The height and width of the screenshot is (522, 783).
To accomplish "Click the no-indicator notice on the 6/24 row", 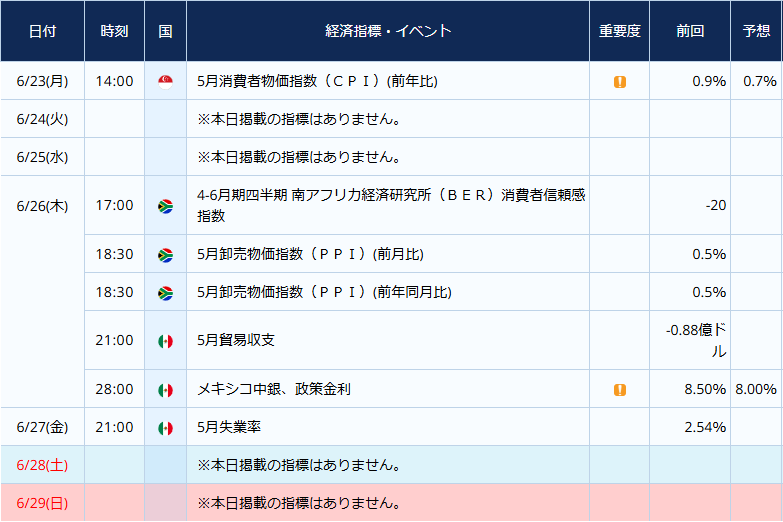I will coord(299,119).
